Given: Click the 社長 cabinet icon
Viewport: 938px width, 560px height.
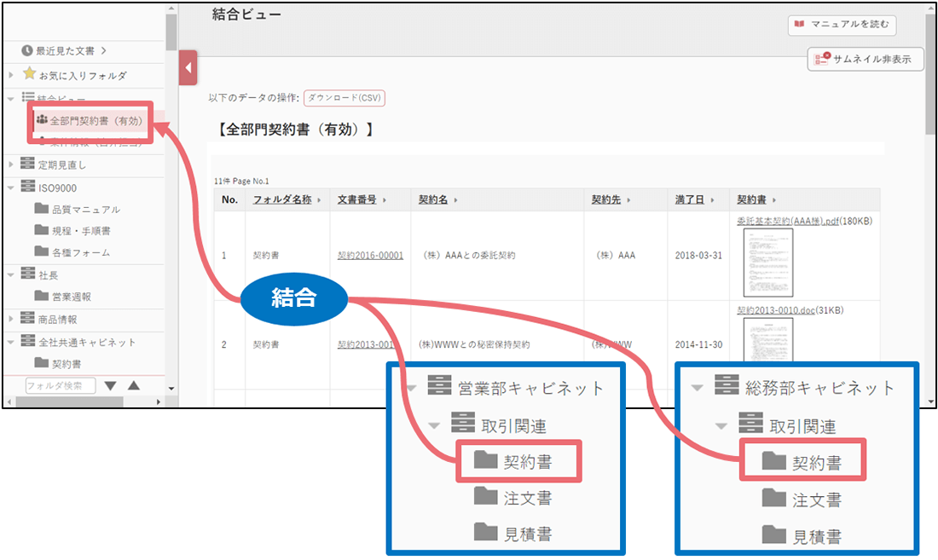Looking at the screenshot, I should 27,273.
